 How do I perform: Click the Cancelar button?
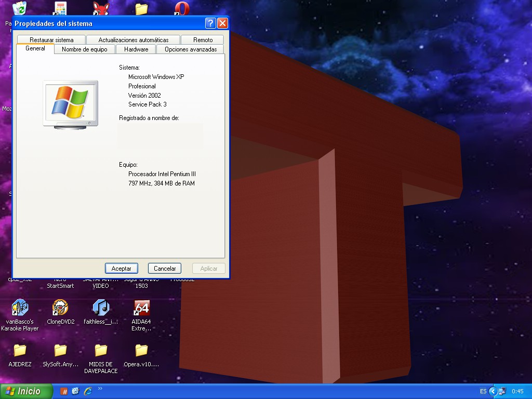pos(165,269)
